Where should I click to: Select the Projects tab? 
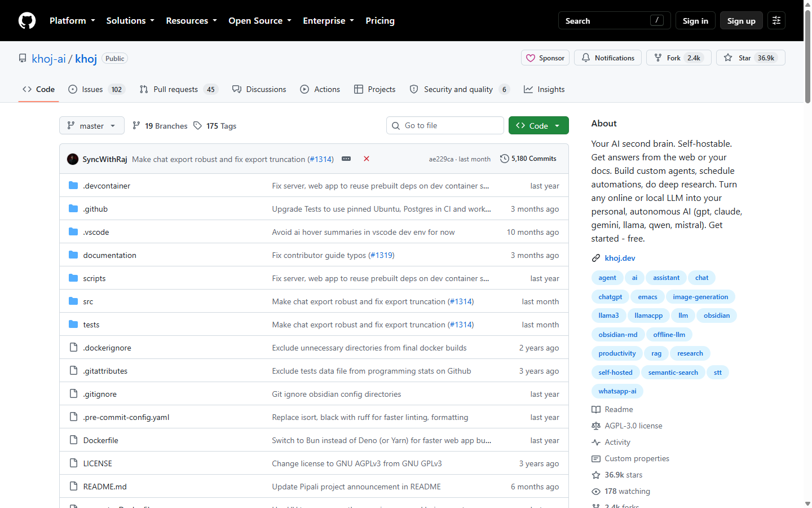pyautogui.click(x=375, y=90)
